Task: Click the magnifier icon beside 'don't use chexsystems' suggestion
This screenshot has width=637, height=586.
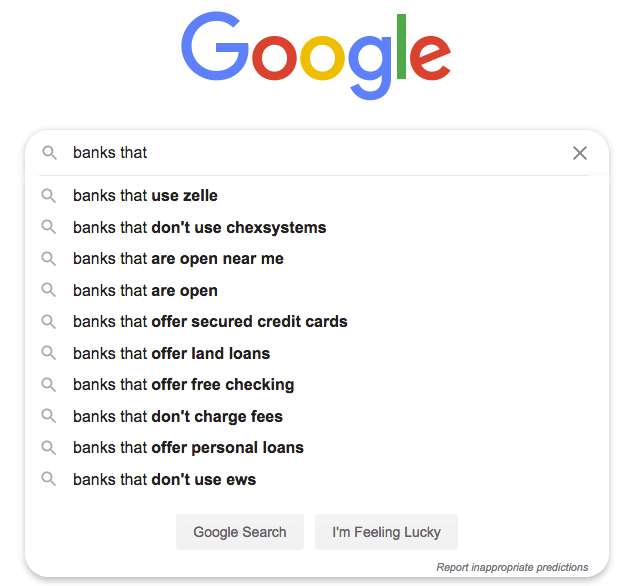Action: (x=49, y=227)
